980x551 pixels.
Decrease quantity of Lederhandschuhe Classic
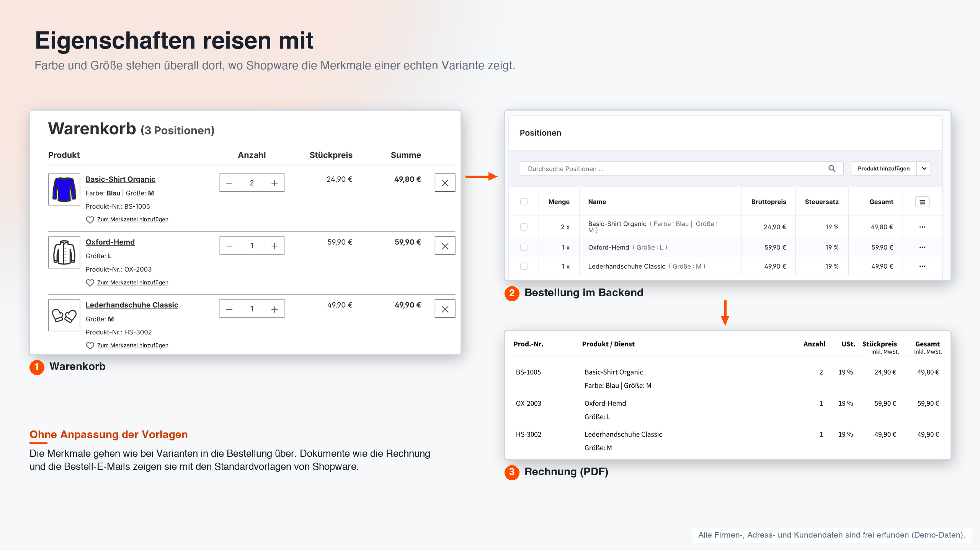tap(229, 309)
